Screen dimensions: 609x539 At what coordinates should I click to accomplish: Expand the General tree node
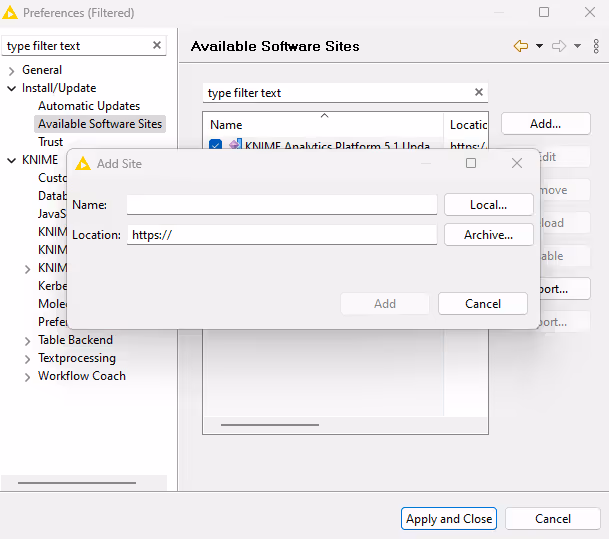(x=12, y=70)
